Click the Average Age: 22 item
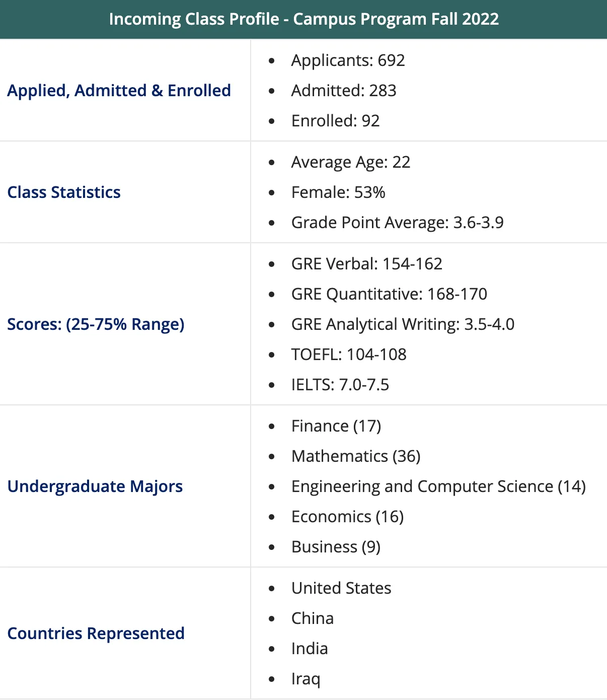The width and height of the screenshot is (607, 700). pos(351,162)
